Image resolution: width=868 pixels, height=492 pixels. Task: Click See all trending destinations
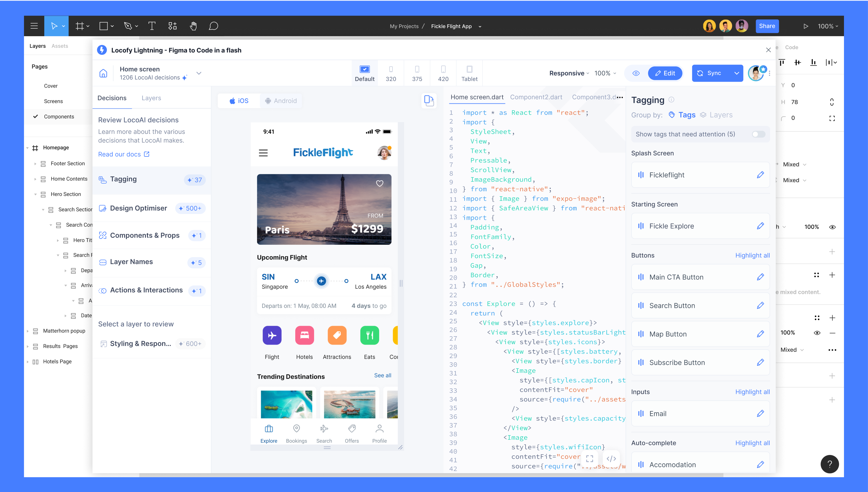click(383, 375)
